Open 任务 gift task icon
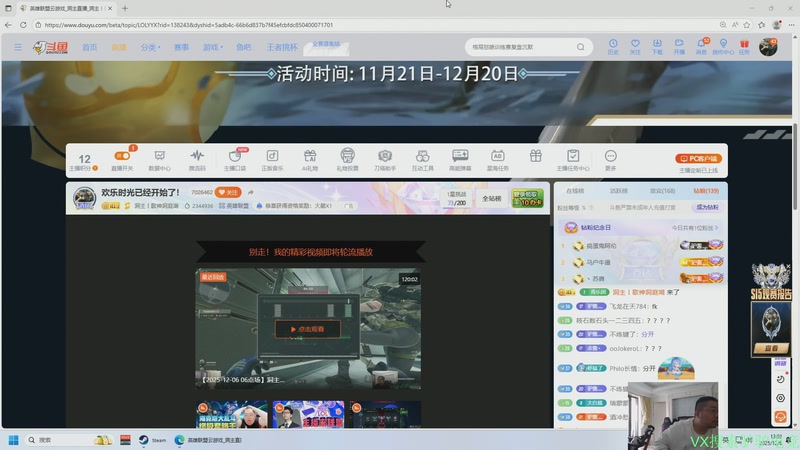The height and width of the screenshot is (450, 800). (744, 46)
